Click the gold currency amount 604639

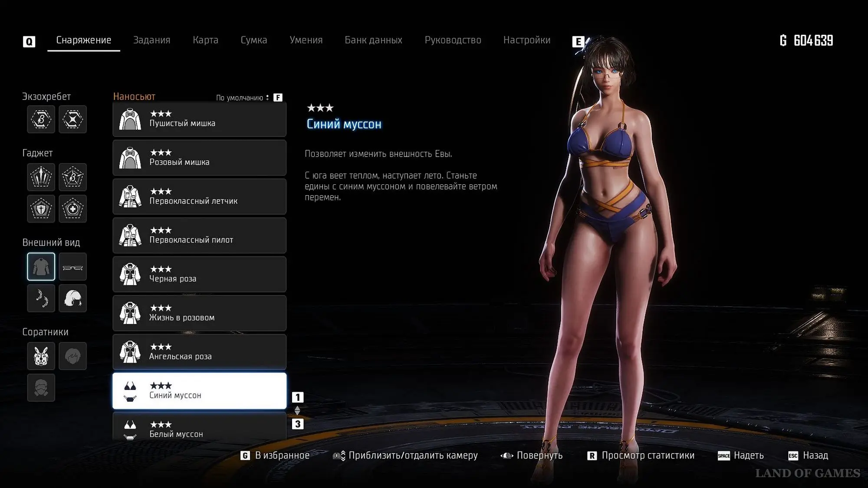(x=813, y=41)
